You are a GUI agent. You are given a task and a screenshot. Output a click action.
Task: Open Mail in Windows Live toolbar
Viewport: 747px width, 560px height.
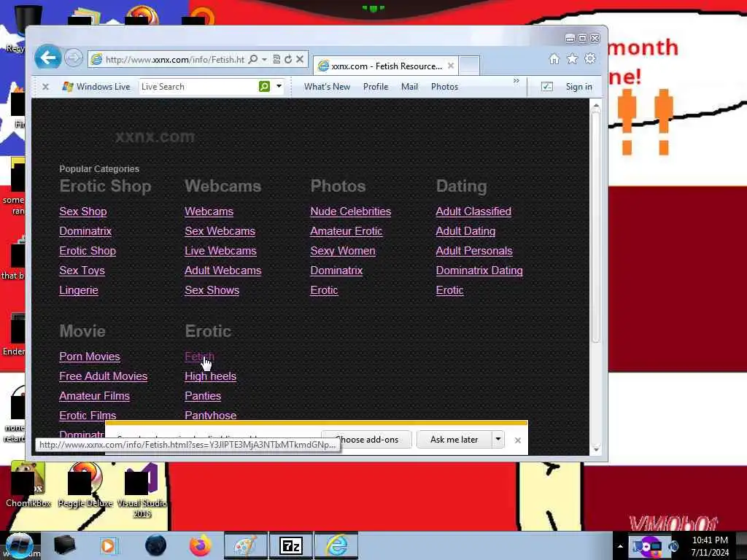[409, 87]
